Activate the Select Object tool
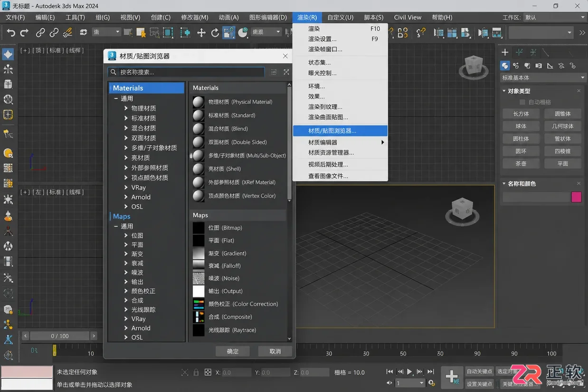 coord(128,33)
